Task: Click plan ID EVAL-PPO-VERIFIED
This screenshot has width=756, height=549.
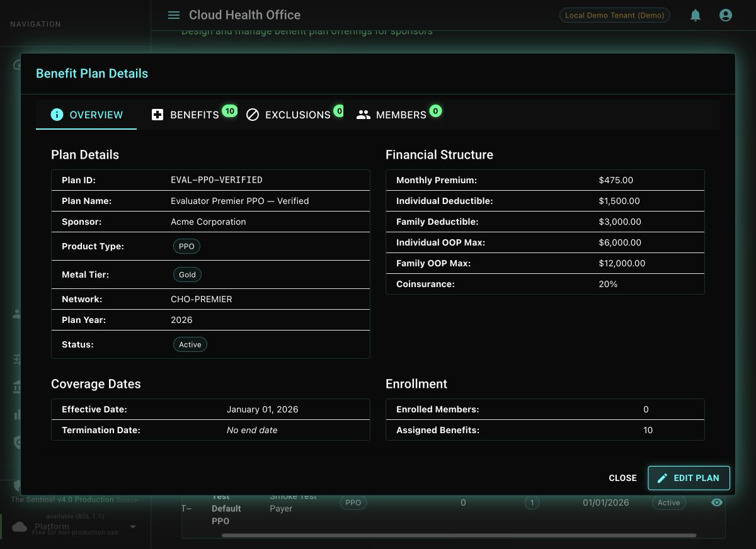Action: click(217, 180)
